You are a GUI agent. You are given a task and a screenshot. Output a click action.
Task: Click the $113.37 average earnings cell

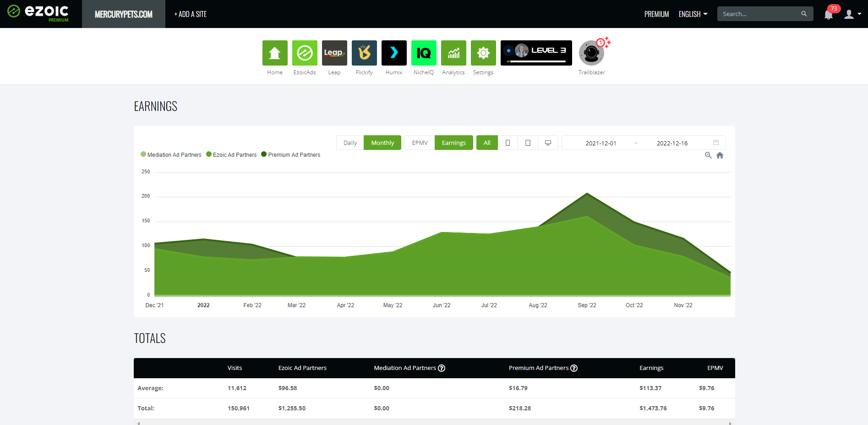(x=650, y=388)
